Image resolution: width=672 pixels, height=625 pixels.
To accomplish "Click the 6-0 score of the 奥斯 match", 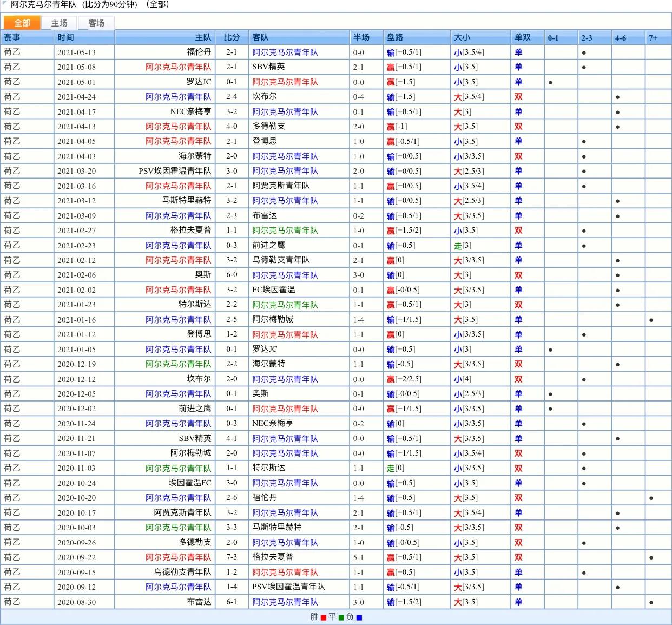I will click(x=232, y=275).
